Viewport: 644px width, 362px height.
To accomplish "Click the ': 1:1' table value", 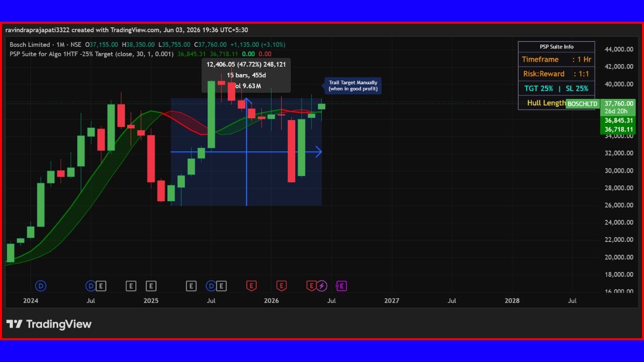I will pyautogui.click(x=581, y=74).
